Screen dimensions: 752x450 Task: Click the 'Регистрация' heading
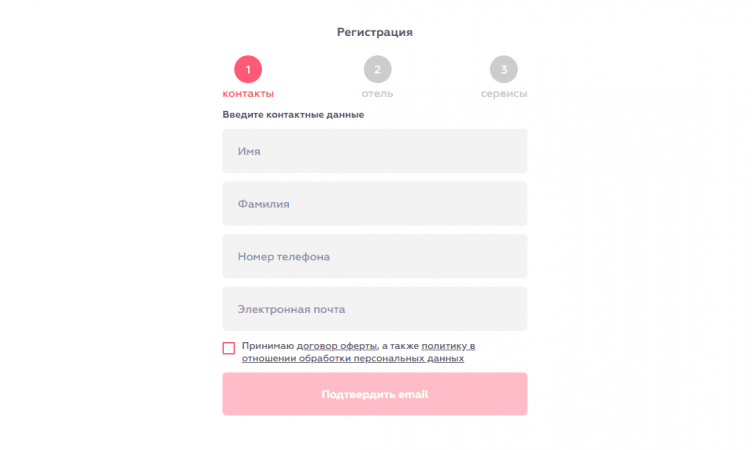tap(375, 32)
